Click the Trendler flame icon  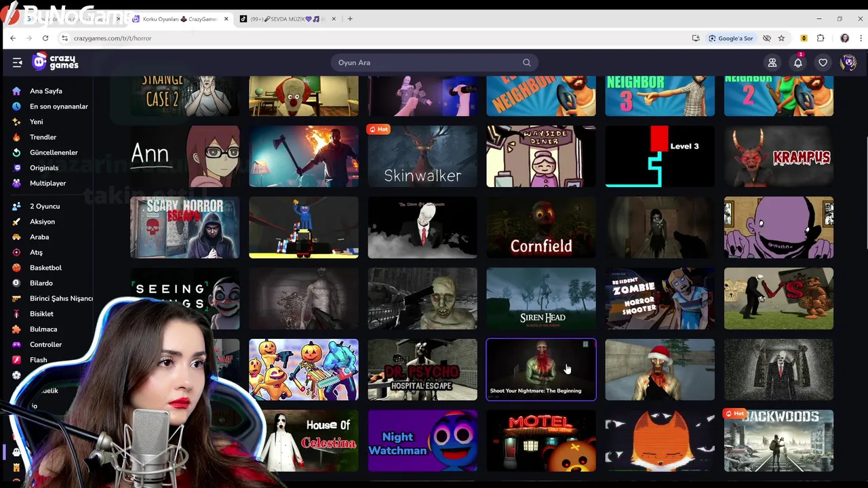(x=16, y=137)
